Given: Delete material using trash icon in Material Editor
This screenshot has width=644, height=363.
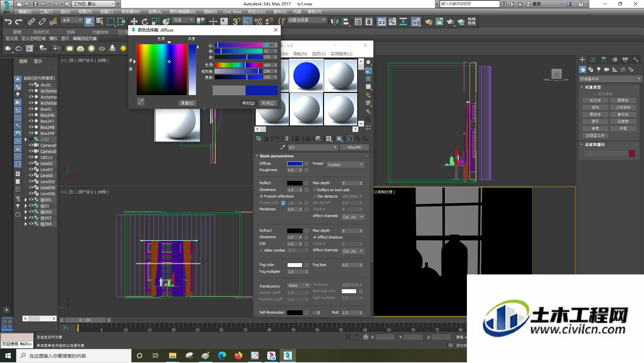Looking at the screenshot, I should click(x=287, y=139).
